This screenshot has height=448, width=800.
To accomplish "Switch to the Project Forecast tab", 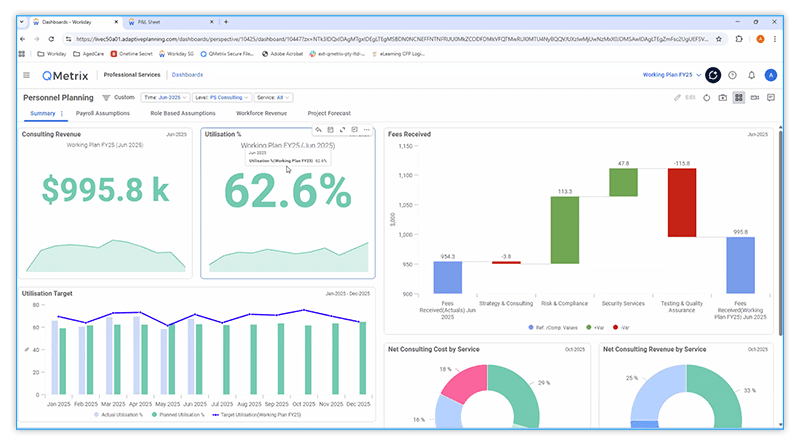I will [x=331, y=114].
